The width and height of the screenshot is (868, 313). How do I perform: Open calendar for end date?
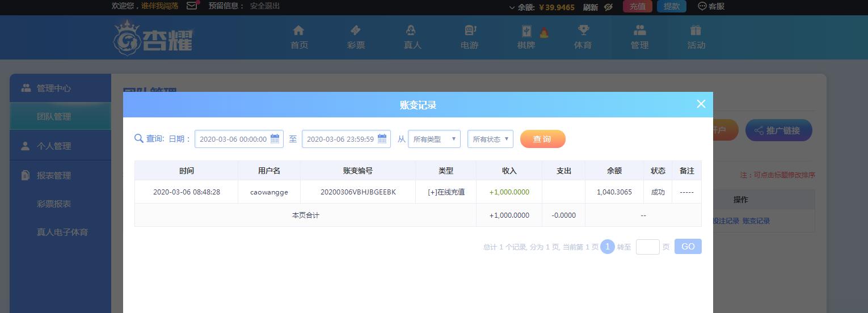(382, 138)
